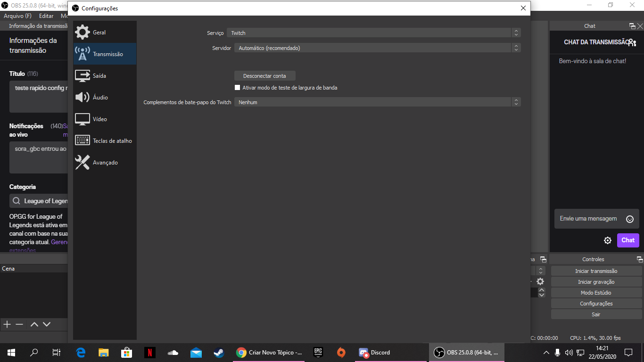Viewport: 644px width, 362px height.
Task: Select the Cena scene in the list
Action: (34, 269)
